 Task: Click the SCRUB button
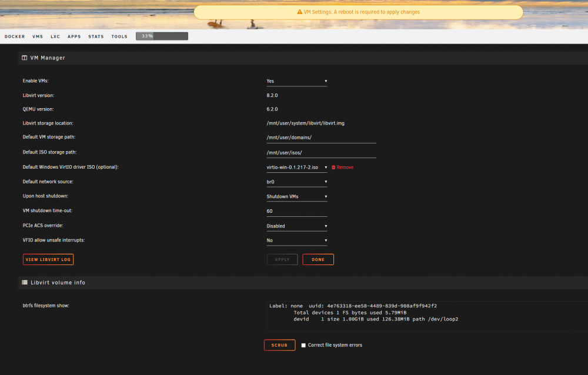click(x=279, y=345)
